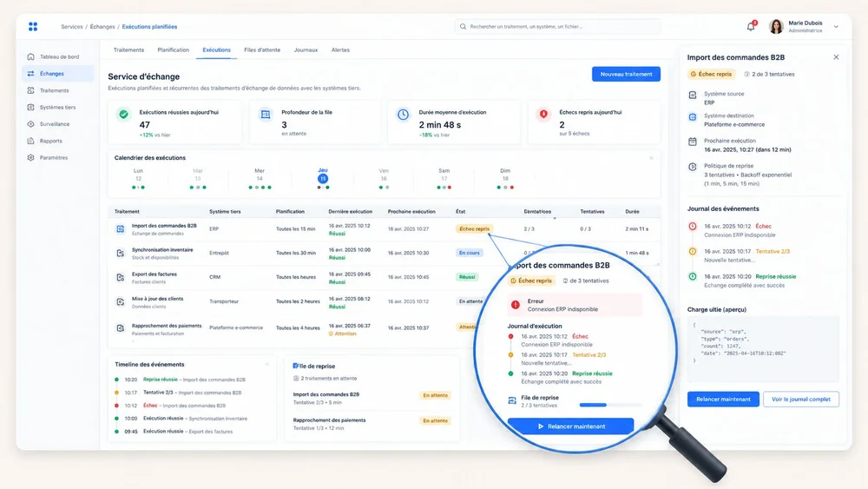Screen dimensions: 868x489
Task: Click Relancer maintenant in the right detail panel
Action: coord(723,400)
